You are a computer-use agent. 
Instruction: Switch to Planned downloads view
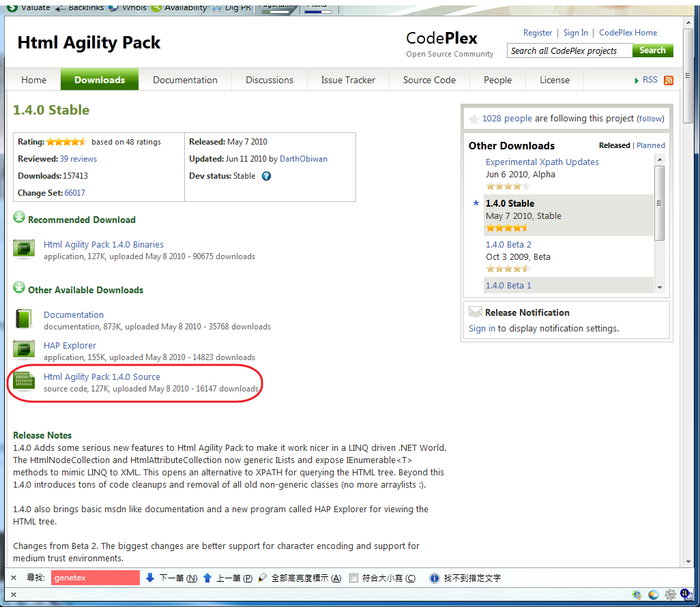(650, 145)
